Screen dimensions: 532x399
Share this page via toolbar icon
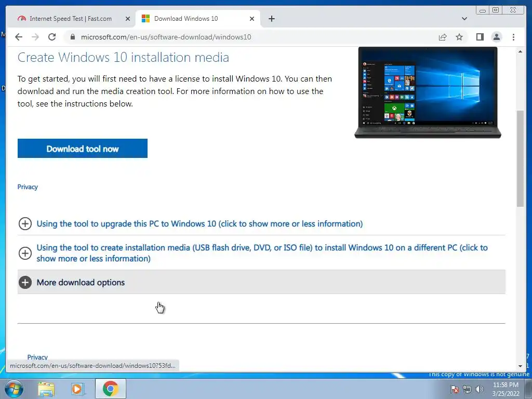click(x=443, y=37)
